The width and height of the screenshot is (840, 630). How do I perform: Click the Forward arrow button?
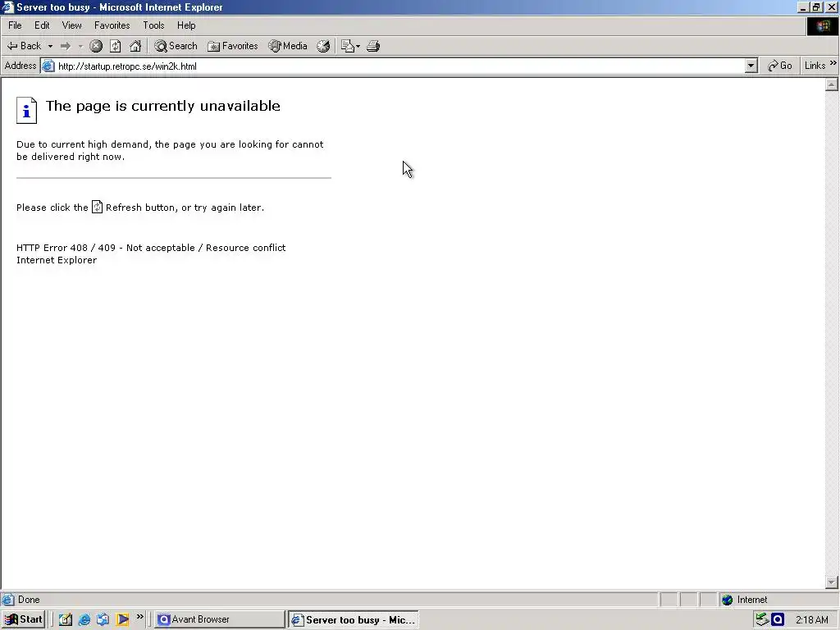pos(66,46)
